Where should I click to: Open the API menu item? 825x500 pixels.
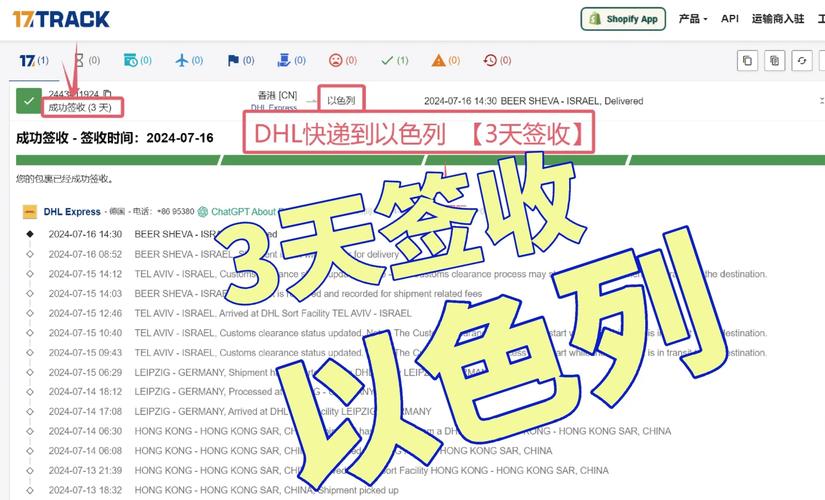(729, 19)
